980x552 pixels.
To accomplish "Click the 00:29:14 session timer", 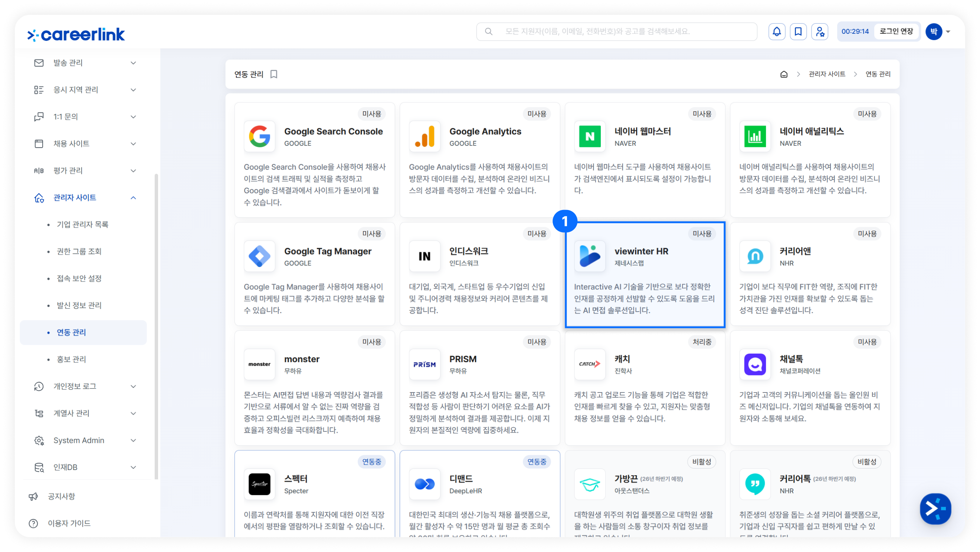I will (855, 32).
